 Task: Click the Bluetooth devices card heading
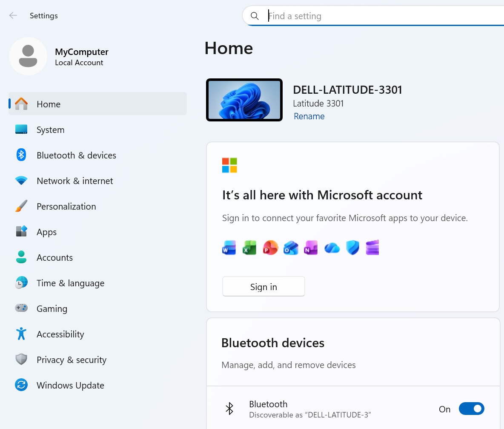point(273,343)
